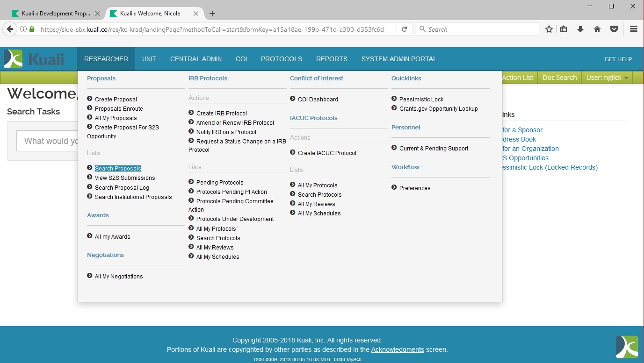Open the COI Dashboard link
Viewport: 644px width, 363px height.
318,99
